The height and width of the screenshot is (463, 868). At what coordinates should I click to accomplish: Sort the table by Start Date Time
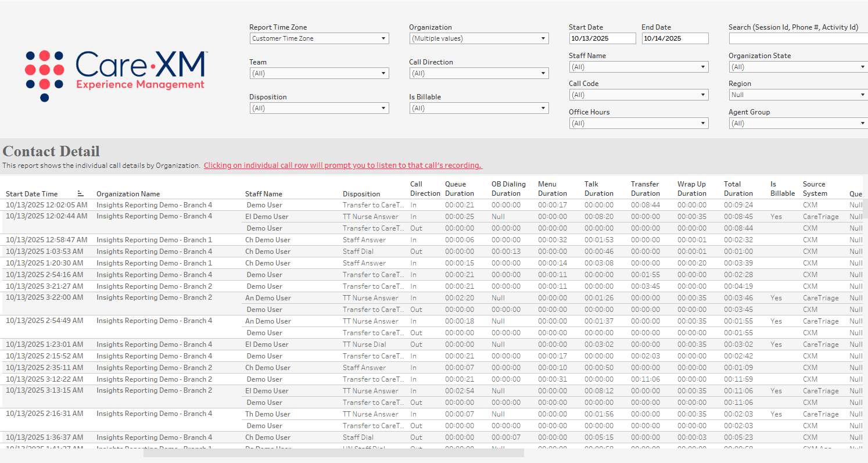[80, 193]
